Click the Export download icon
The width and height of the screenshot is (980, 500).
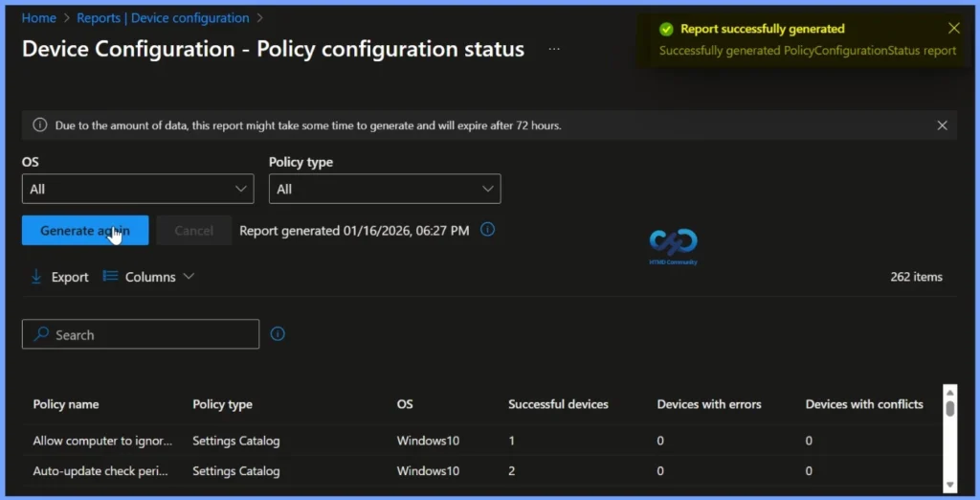36,277
